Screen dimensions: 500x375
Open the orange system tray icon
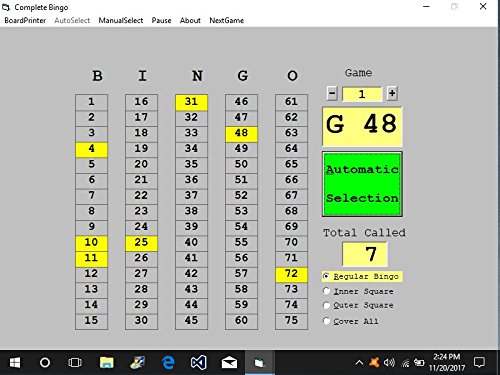[x=374, y=363]
